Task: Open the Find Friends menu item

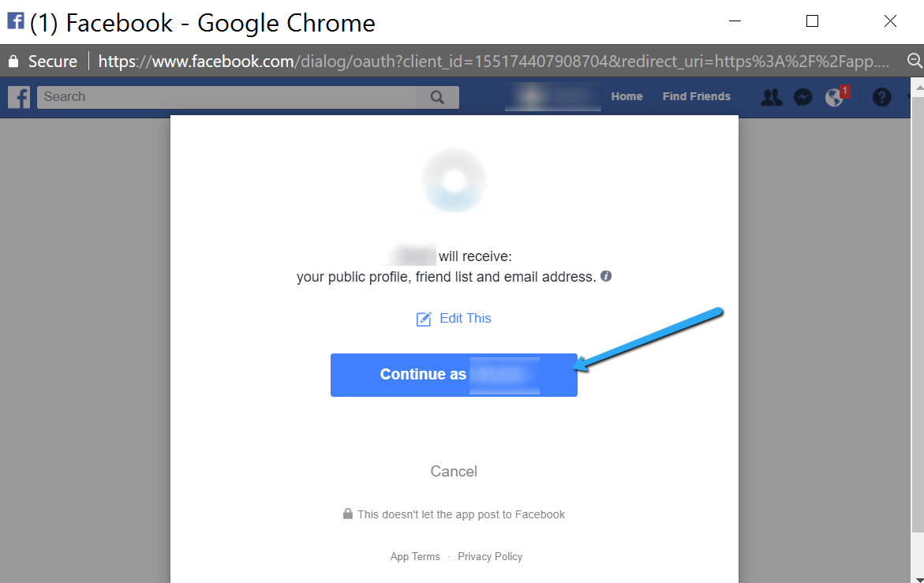Action: click(696, 96)
